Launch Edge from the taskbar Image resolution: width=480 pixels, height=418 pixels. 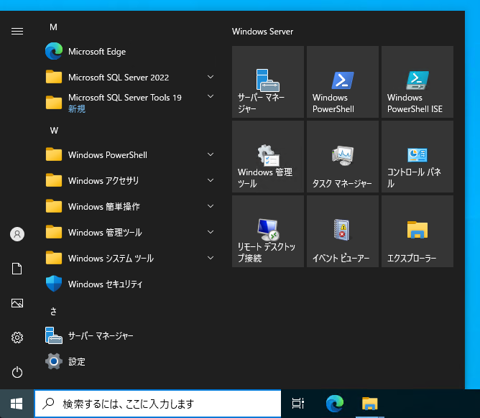click(x=335, y=404)
